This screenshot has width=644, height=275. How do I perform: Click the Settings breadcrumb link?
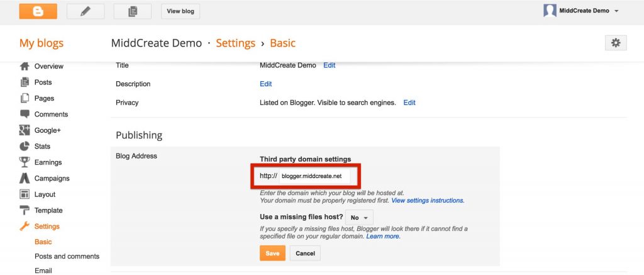236,43
